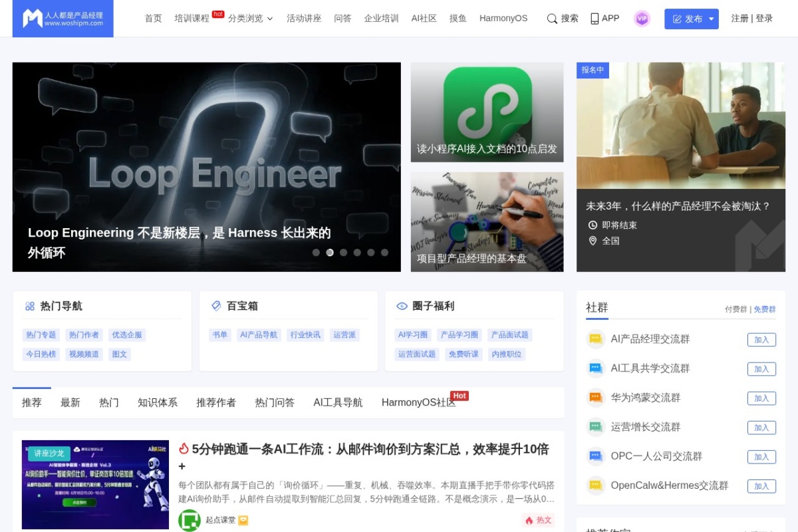Open the 热门作者 tag
The image size is (798, 532).
pyautogui.click(x=84, y=335)
